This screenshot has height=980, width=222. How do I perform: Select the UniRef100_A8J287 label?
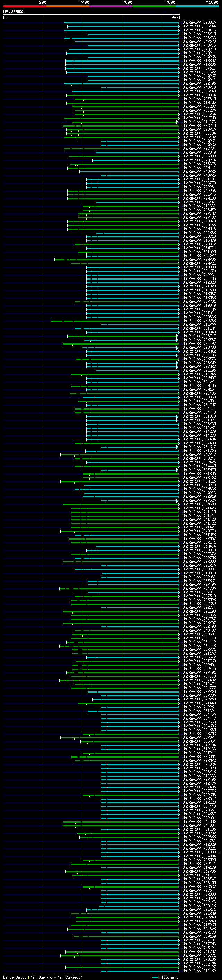[199, 106]
